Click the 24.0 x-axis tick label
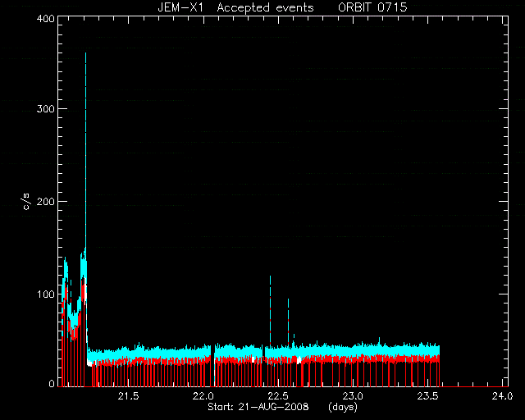Viewport: 525px width, 420px height. coord(502,396)
